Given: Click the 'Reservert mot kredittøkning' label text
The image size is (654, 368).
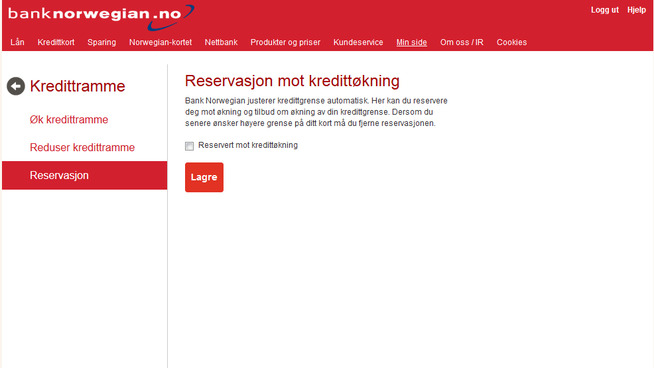Looking at the screenshot, I should tap(248, 145).
